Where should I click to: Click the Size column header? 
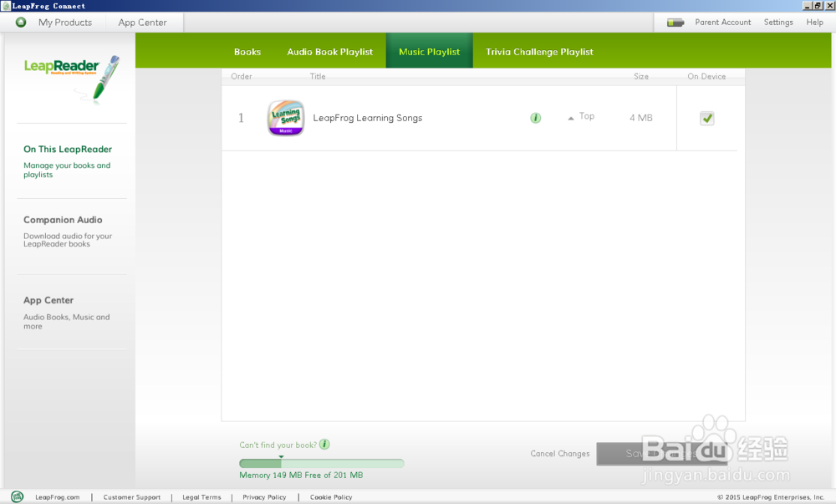pos(641,76)
